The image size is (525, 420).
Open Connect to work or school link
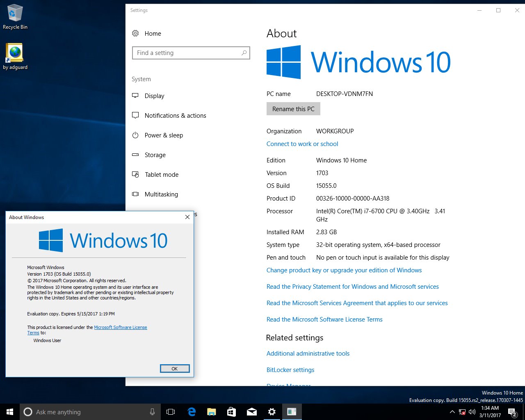(302, 144)
